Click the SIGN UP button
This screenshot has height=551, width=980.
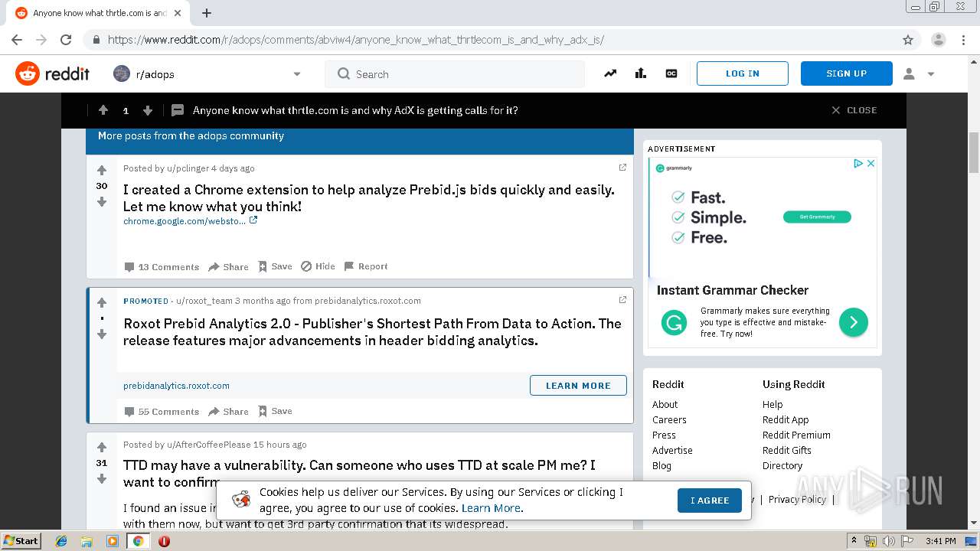click(847, 73)
